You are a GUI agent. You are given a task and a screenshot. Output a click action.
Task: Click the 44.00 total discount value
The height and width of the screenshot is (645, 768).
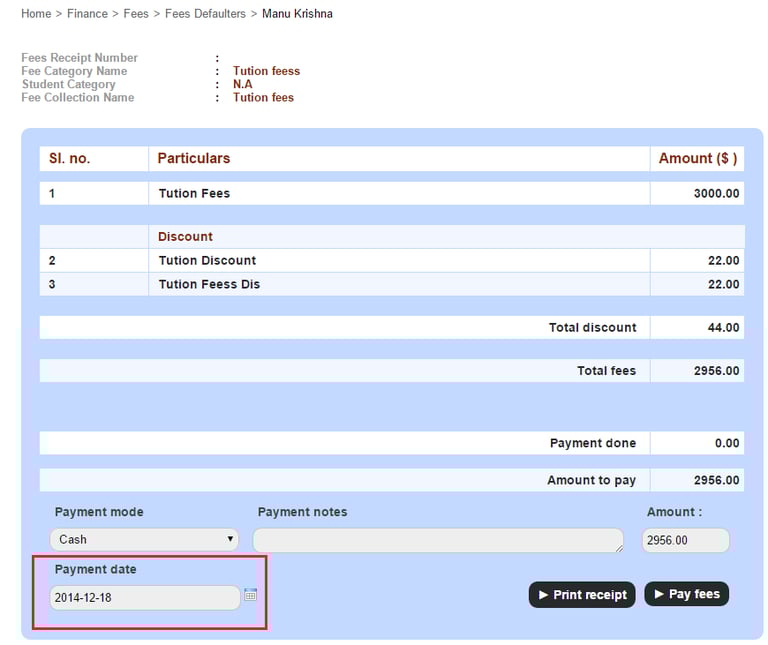tap(723, 328)
